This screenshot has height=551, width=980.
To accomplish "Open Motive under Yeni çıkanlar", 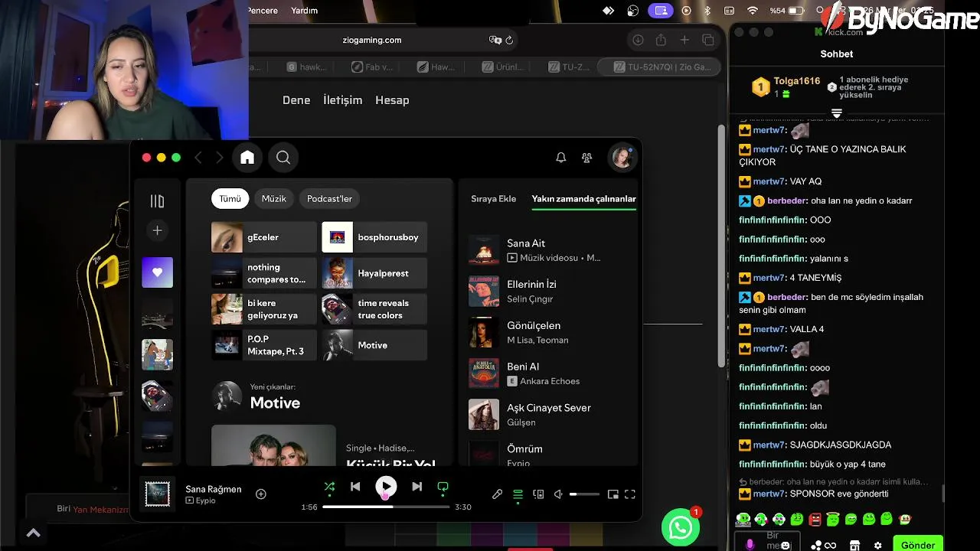I will [275, 403].
